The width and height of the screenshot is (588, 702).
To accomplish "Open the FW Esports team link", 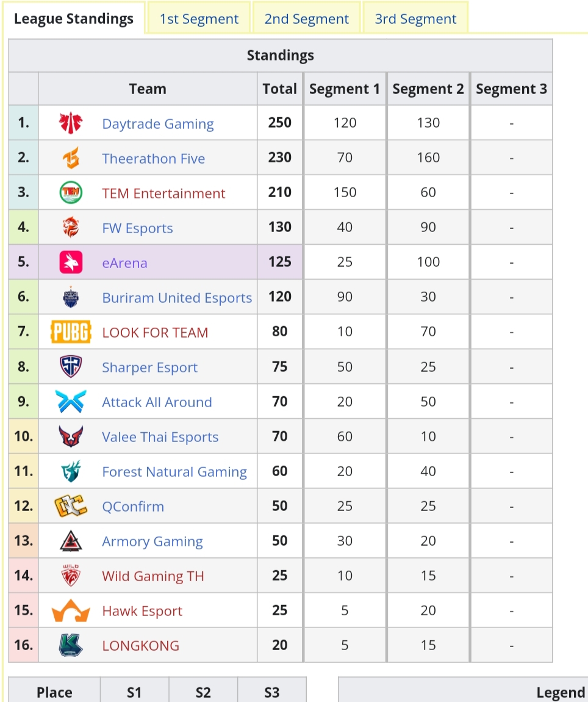I will pyautogui.click(x=137, y=228).
